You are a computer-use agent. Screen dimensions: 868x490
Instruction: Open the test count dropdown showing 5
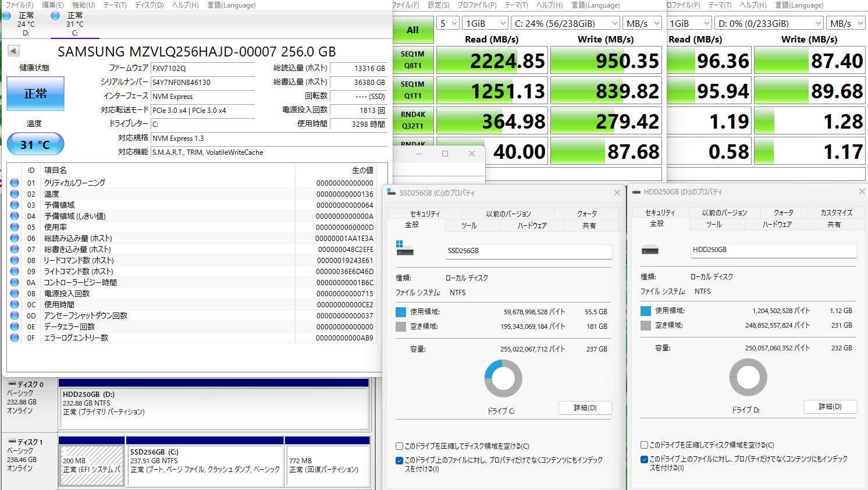447,23
